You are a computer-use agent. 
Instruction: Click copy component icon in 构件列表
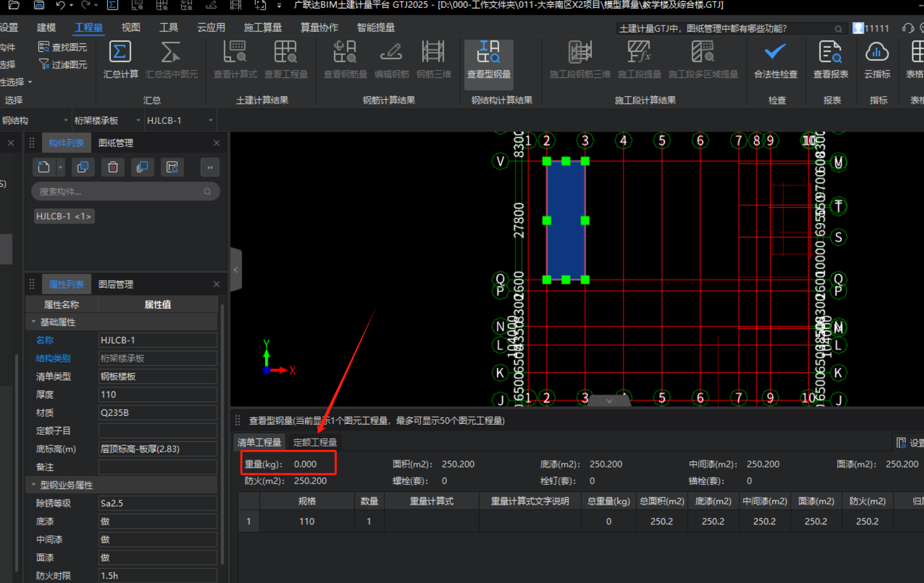pos(83,167)
